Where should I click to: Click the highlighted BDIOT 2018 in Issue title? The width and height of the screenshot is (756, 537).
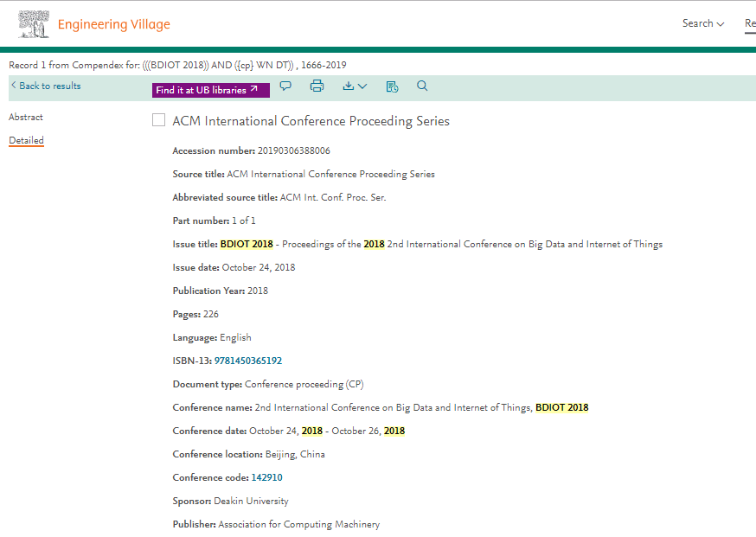pyautogui.click(x=247, y=244)
